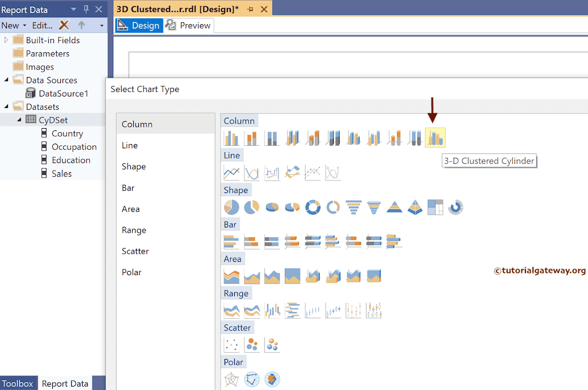Select the highlighted 3-D Clustered Cylinder icon
Screen dimensions: 588x390
click(435, 138)
